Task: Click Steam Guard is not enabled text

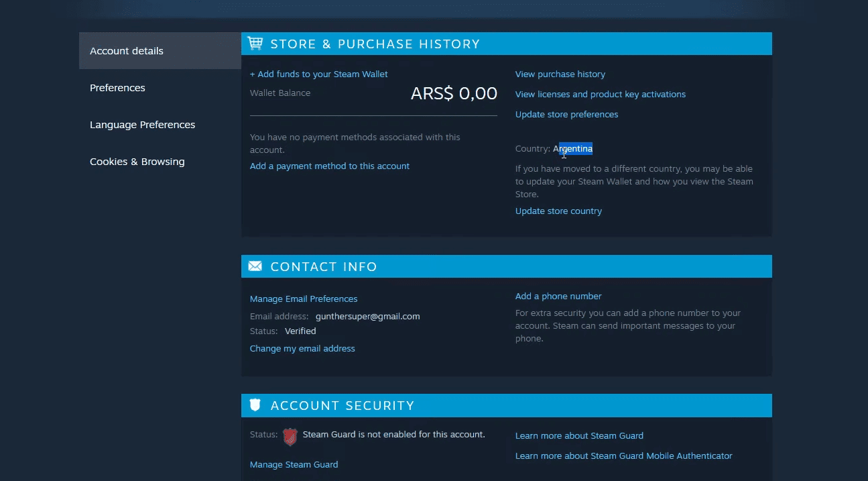Action: coord(394,435)
